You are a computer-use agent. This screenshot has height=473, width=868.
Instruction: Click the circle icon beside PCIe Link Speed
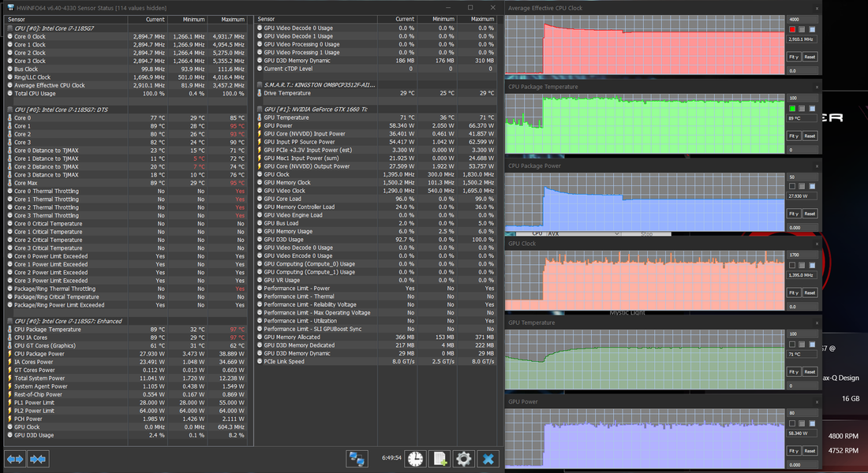(x=260, y=361)
